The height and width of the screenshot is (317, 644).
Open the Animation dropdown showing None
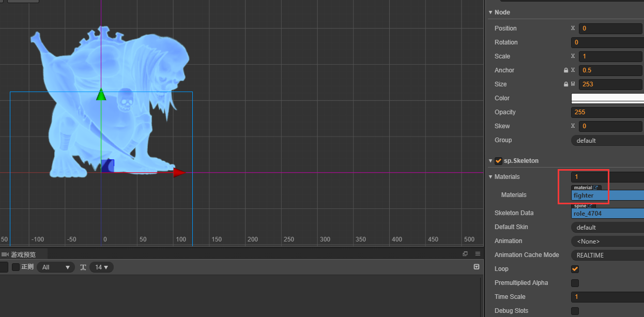coord(607,241)
